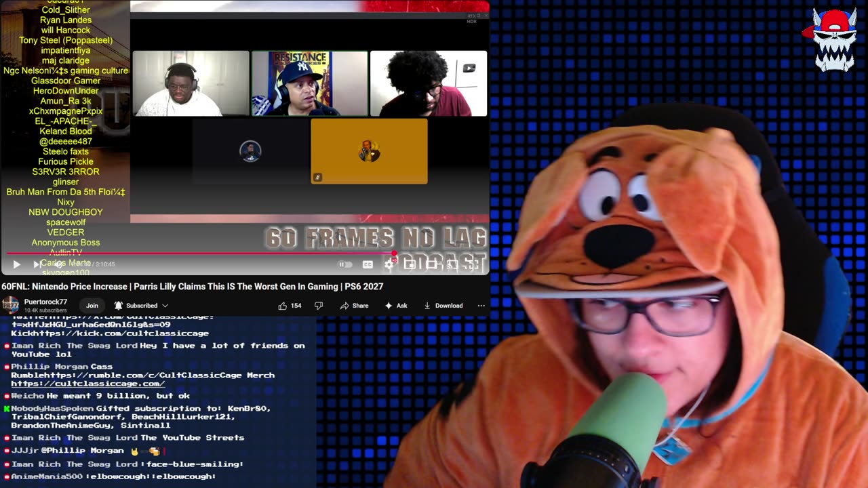
Task: Click the NobodyHasSpoken gifted subscription message
Action: [138, 417]
